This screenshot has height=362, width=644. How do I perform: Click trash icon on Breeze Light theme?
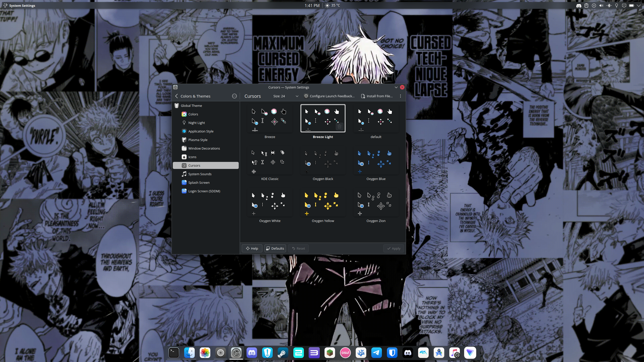pyautogui.click(x=339, y=126)
